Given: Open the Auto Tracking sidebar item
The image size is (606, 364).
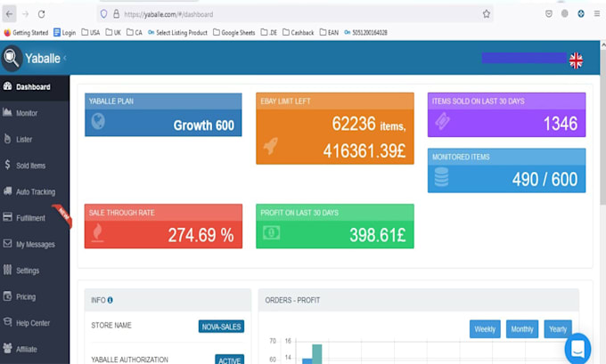Looking at the screenshot, I should [35, 192].
